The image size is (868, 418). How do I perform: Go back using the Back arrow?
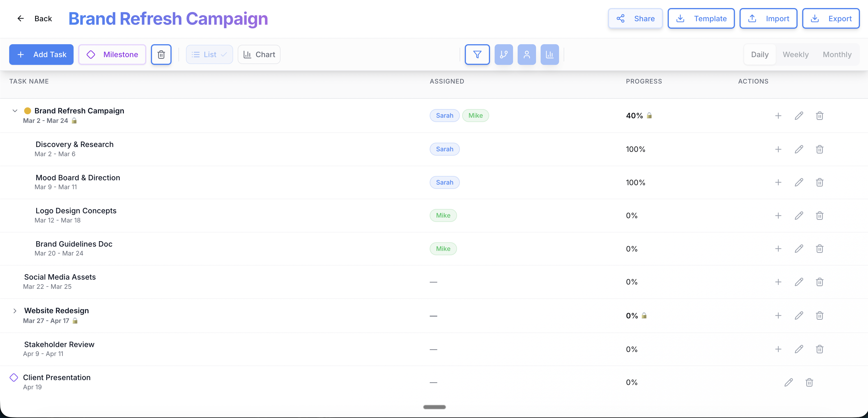(x=34, y=18)
